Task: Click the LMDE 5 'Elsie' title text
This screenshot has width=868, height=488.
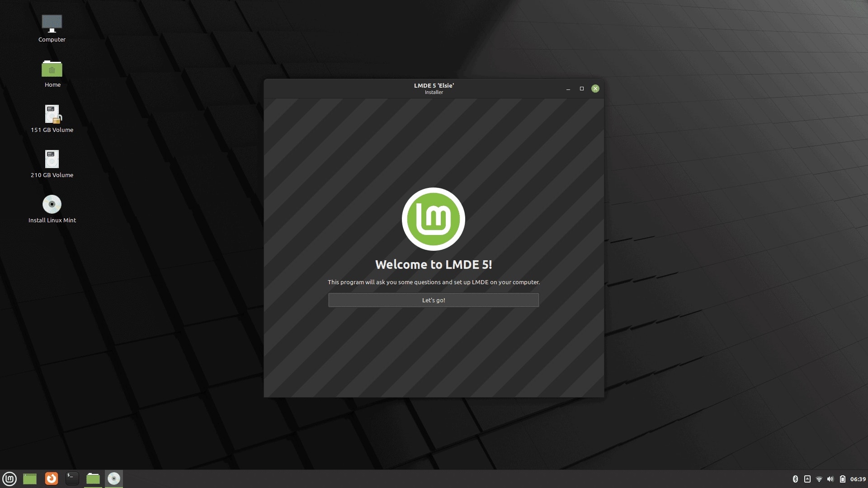Action: pos(434,85)
